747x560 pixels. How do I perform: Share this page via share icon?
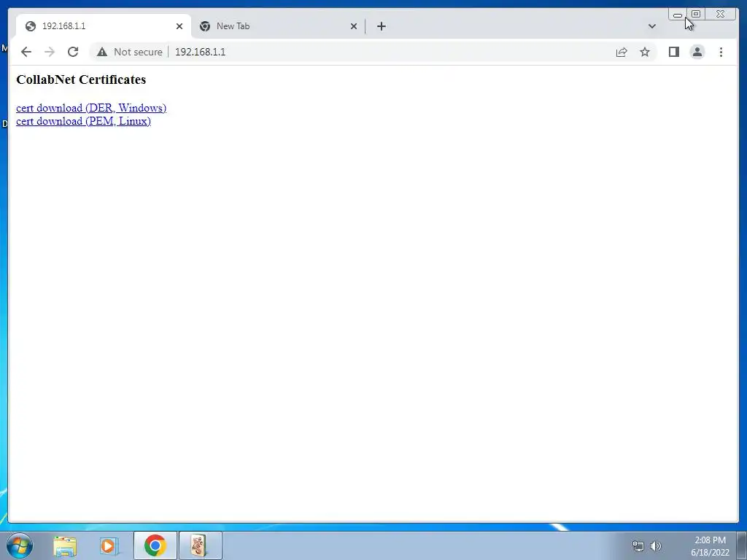click(622, 52)
